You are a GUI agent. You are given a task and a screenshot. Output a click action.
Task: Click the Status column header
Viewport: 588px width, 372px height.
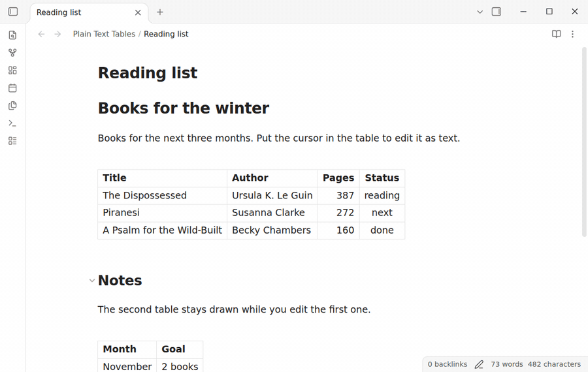point(382,178)
